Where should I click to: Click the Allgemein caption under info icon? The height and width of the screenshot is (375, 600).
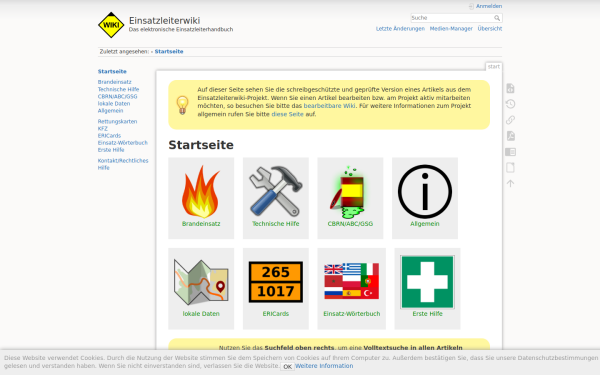pyautogui.click(x=425, y=224)
